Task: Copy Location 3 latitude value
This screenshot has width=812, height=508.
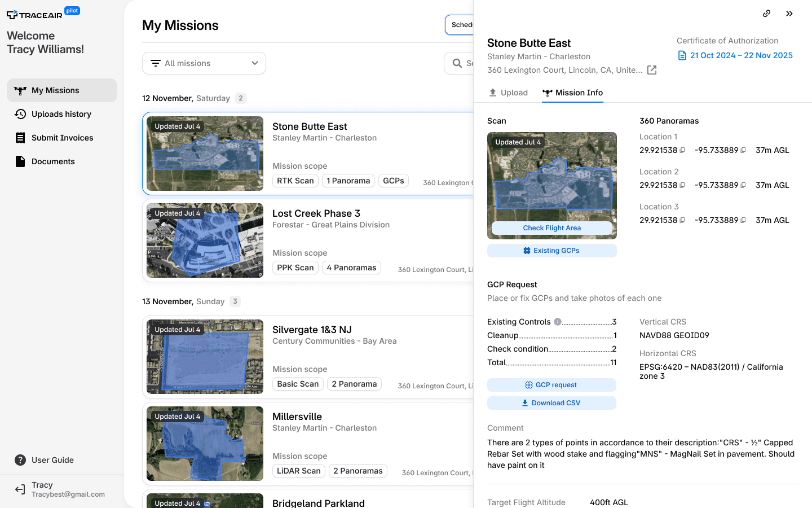Action: [x=682, y=220]
